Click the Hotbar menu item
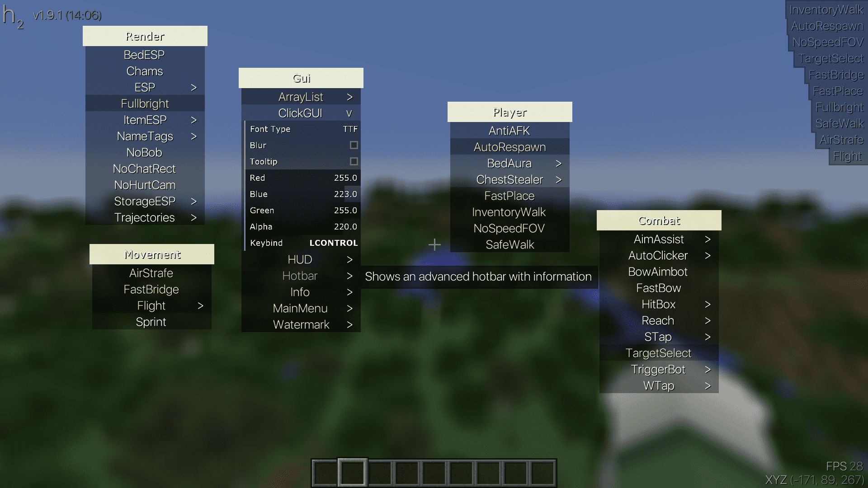868x488 pixels. tap(300, 275)
